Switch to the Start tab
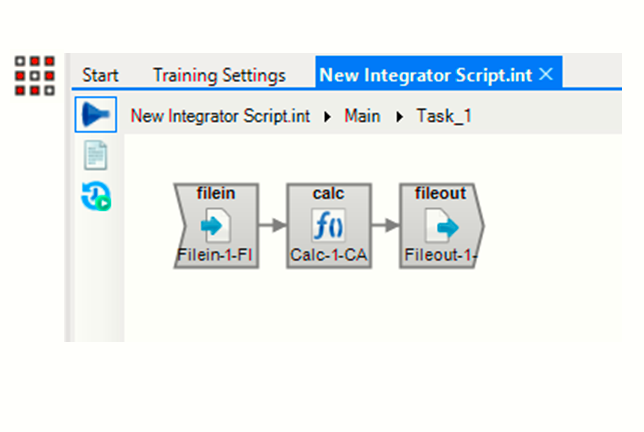The height and width of the screenshot is (432, 644). 100,75
